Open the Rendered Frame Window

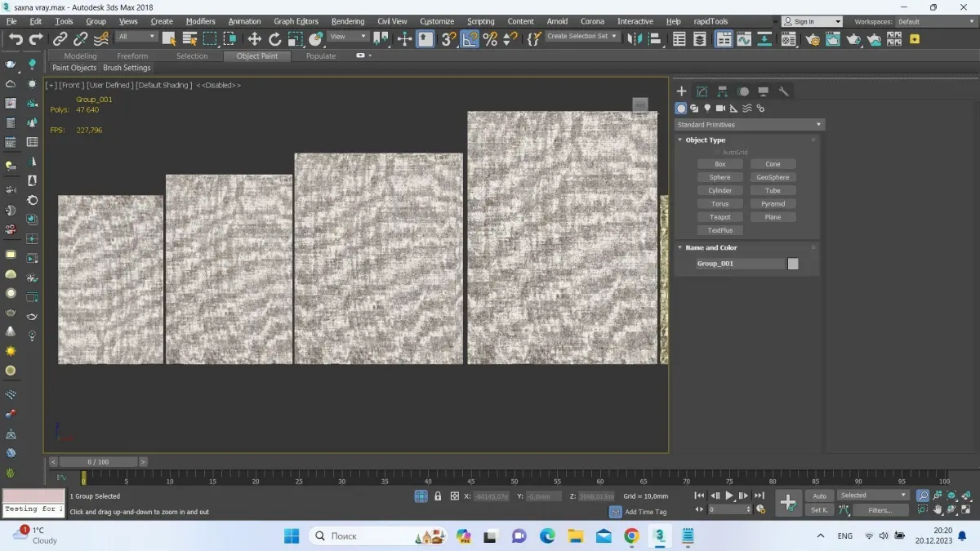832,38
